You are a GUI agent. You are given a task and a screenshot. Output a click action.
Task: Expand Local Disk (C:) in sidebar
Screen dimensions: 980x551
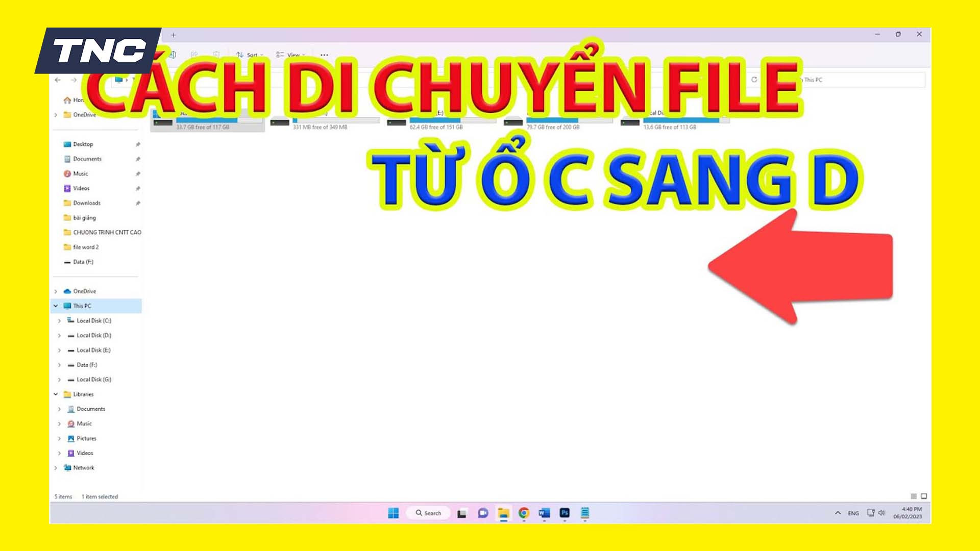click(59, 320)
